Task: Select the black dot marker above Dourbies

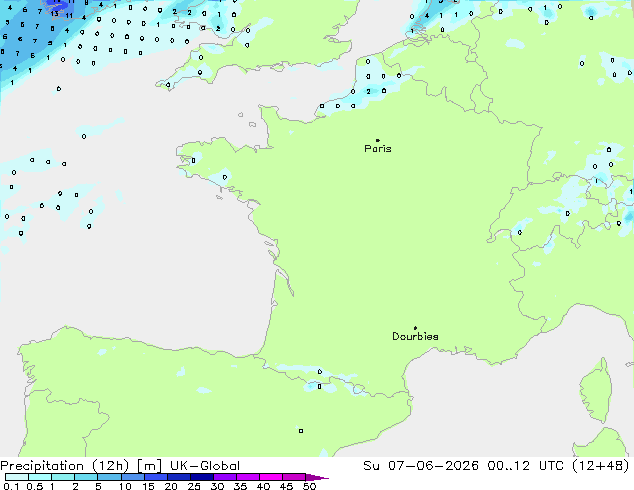Action: click(x=415, y=328)
